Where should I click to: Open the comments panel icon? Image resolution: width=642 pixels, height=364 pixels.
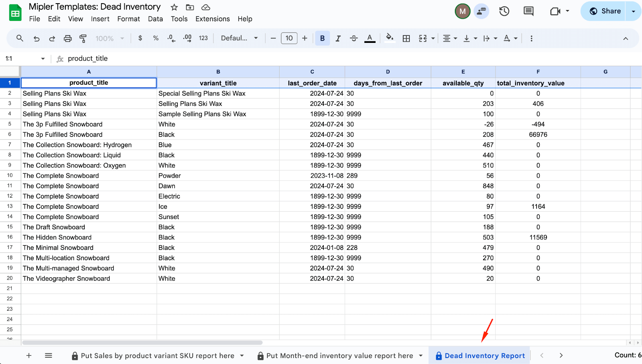tap(528, 11)
